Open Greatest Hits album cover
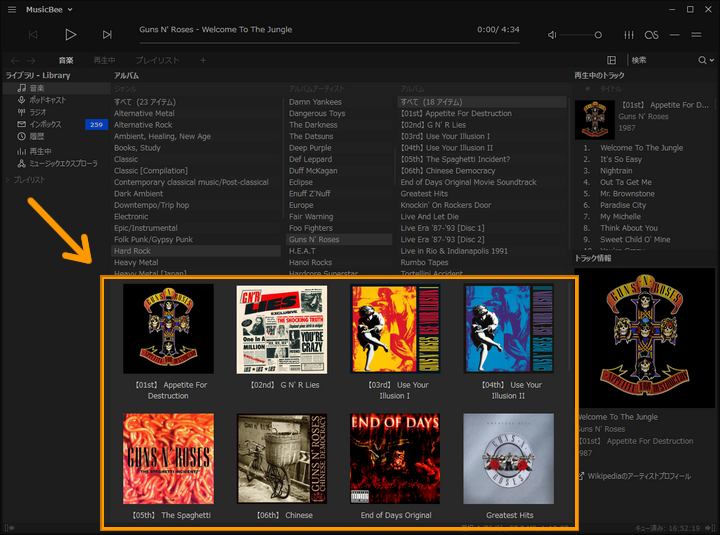 pyautogui.click(x=509, y=458)
